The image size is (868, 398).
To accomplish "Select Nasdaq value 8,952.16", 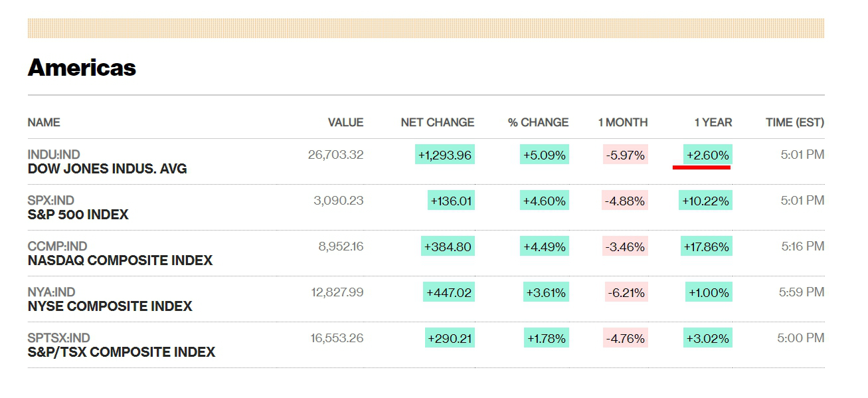I will 341,247.
